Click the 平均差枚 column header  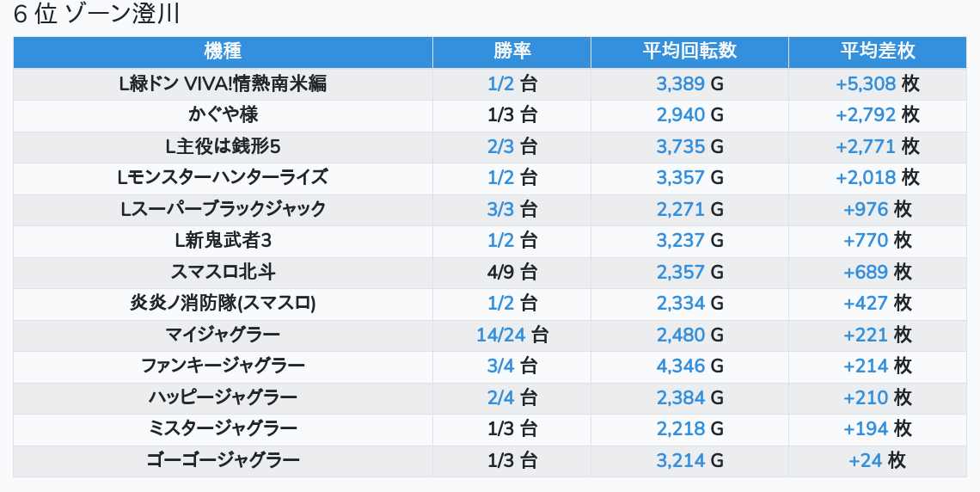877,52
